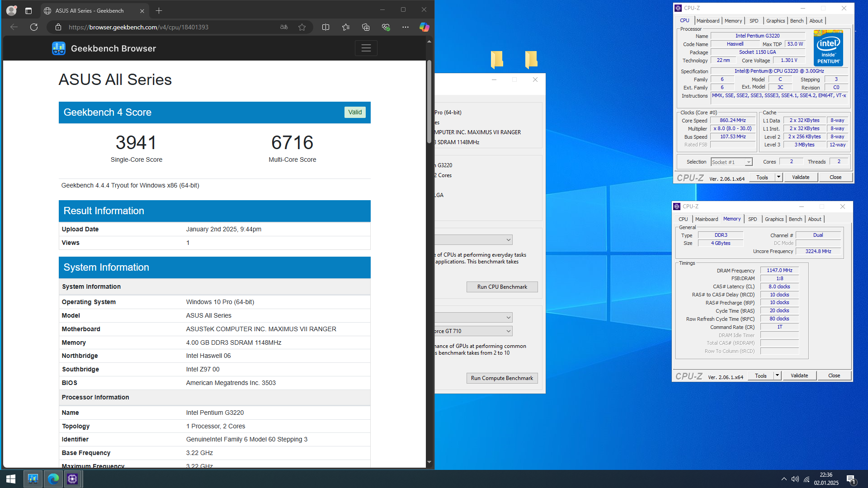The image size is (868, 488).
Task: Click Close button in top CPU-Z window
Action: (x=835, y=177)
